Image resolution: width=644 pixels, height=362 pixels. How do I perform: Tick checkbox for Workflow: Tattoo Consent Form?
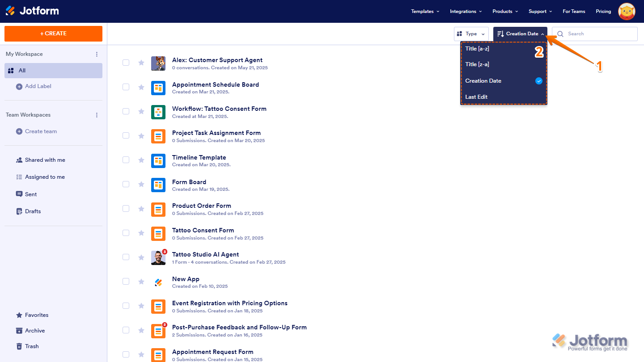pyautogui.click(x=126, y=111)
